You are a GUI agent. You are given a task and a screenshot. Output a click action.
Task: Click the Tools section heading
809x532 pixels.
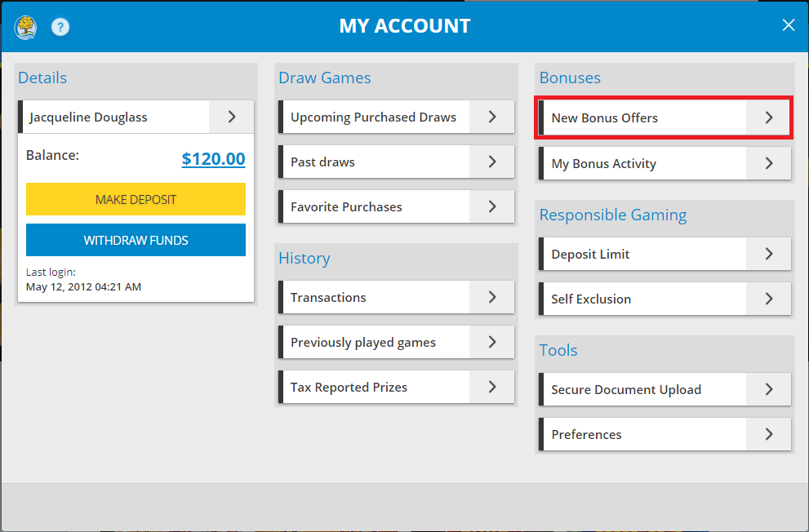click(x=558, y=351)
